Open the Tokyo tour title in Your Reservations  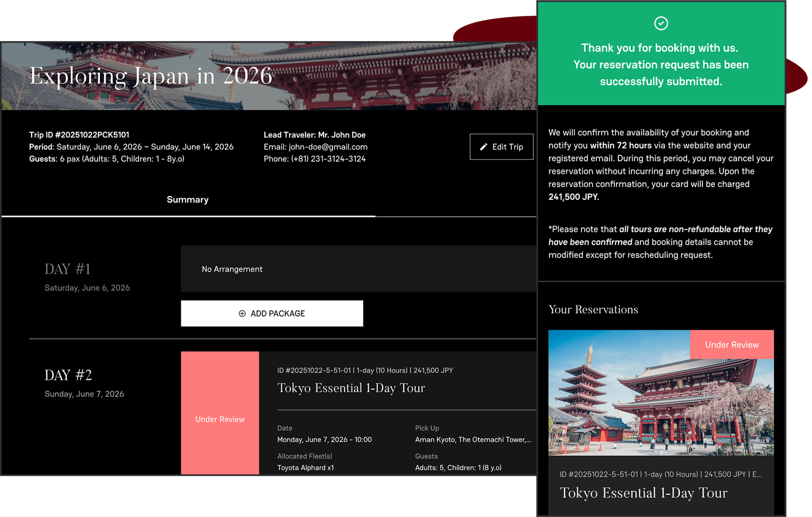[x=643, y=493]
